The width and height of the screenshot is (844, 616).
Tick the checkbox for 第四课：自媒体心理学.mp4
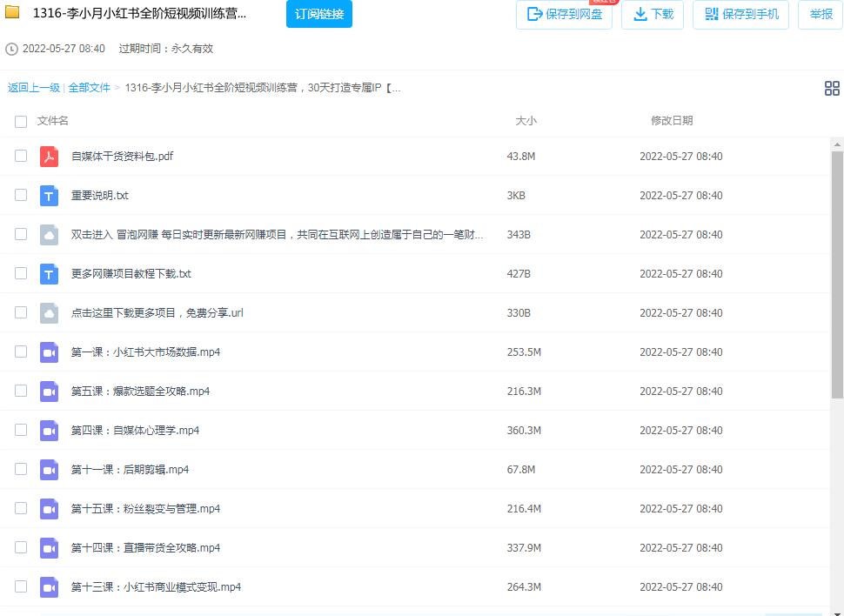21,430
